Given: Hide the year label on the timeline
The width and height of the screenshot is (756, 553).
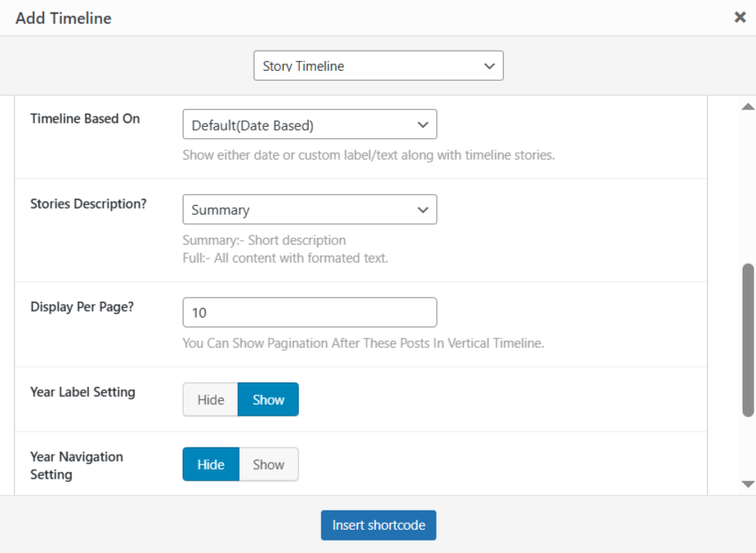Looking at the screenshot, I should [210, 399].
